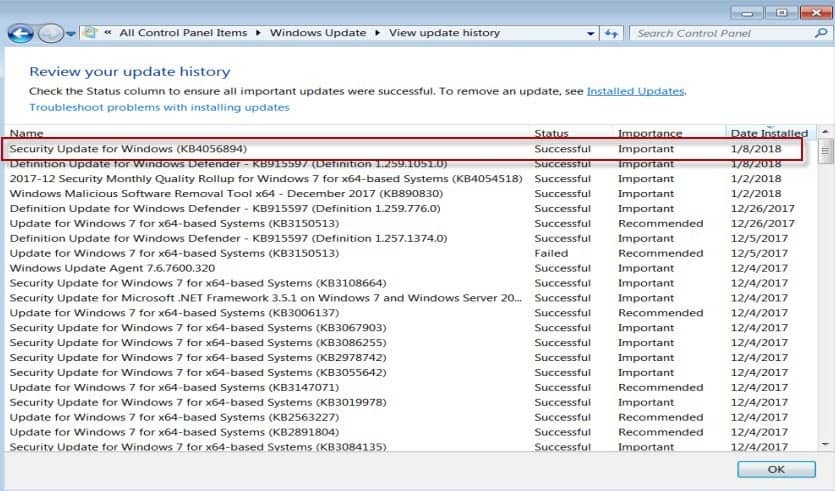Viewport: 835px width, 491px height.
Task: Click the scrollbar down arrow
Action: [825, 444]
